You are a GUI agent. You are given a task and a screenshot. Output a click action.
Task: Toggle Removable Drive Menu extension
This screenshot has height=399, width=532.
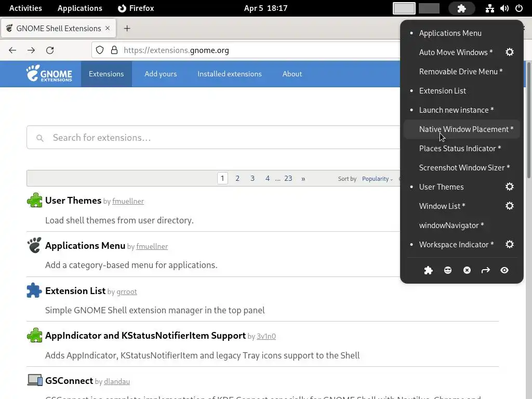pyautogui.click(x=462, y=72)
